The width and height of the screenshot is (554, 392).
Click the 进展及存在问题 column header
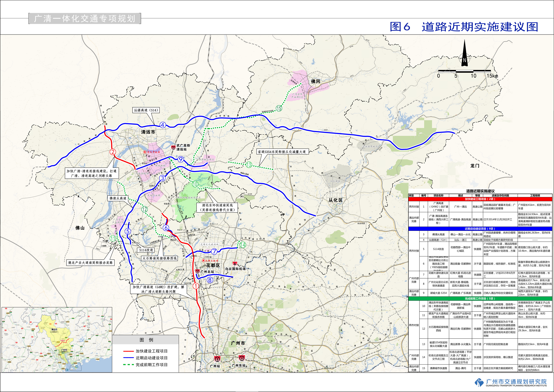pyautogui.click(x=500, y=196)
